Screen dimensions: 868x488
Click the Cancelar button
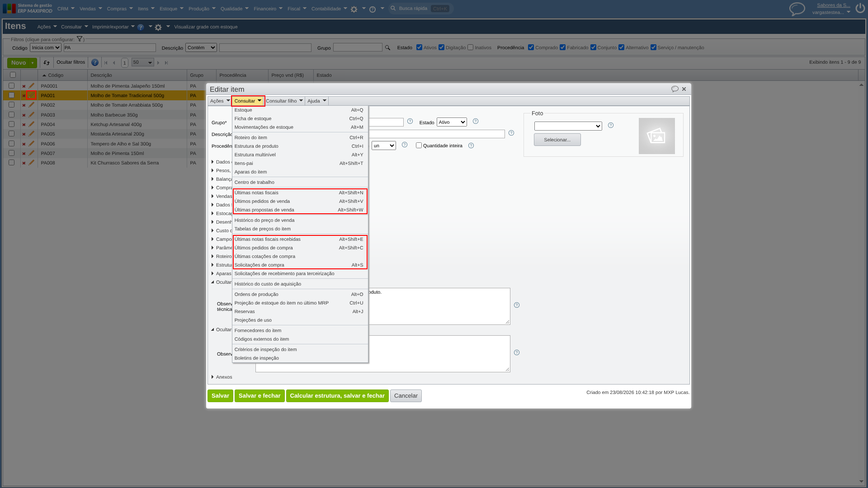coord(406,396)
